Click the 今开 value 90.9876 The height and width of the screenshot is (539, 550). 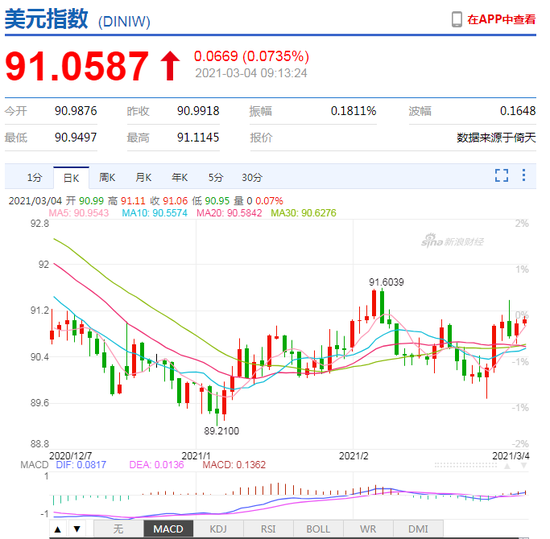point(76,111)
